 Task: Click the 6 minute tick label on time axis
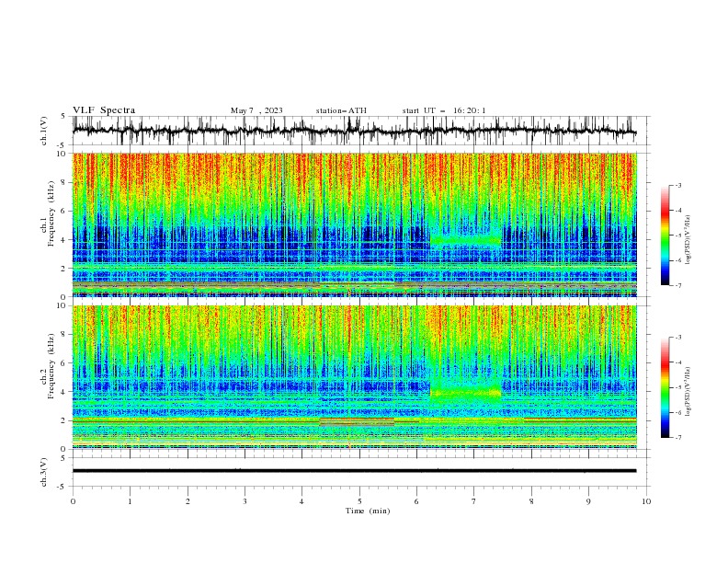[x=416, y=501]
